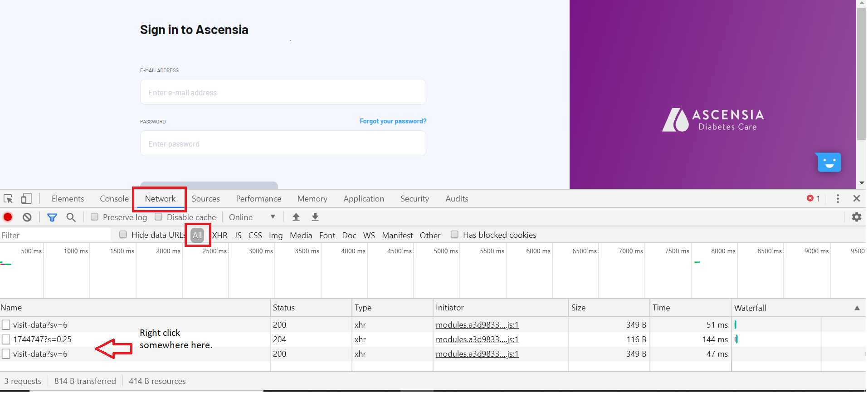Screen dimensions: 868x393
Task: Sort requests by Name column
Action: click(135, 308)
